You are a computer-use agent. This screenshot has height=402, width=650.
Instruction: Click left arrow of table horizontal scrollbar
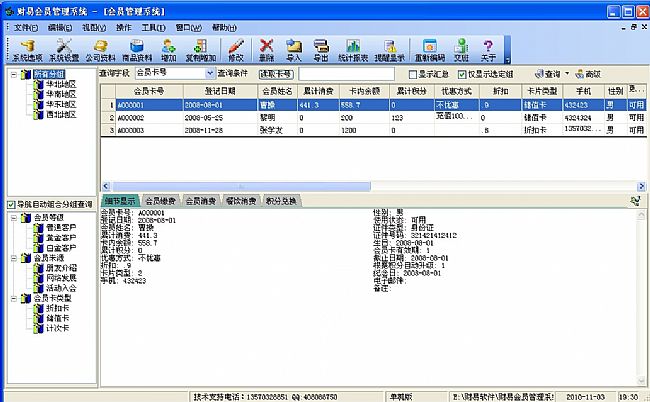tap(106, 186)
